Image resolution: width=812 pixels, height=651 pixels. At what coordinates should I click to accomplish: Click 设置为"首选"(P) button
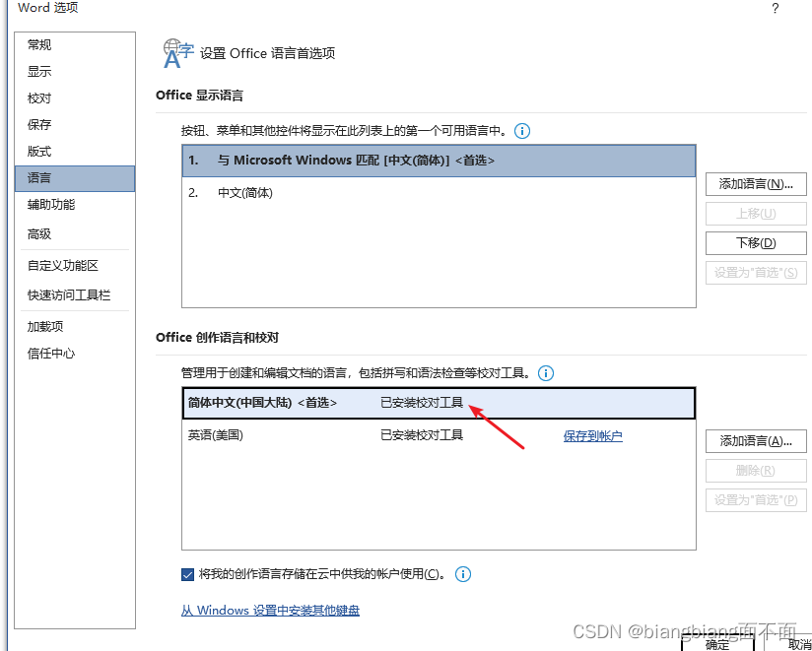point(756,500)
